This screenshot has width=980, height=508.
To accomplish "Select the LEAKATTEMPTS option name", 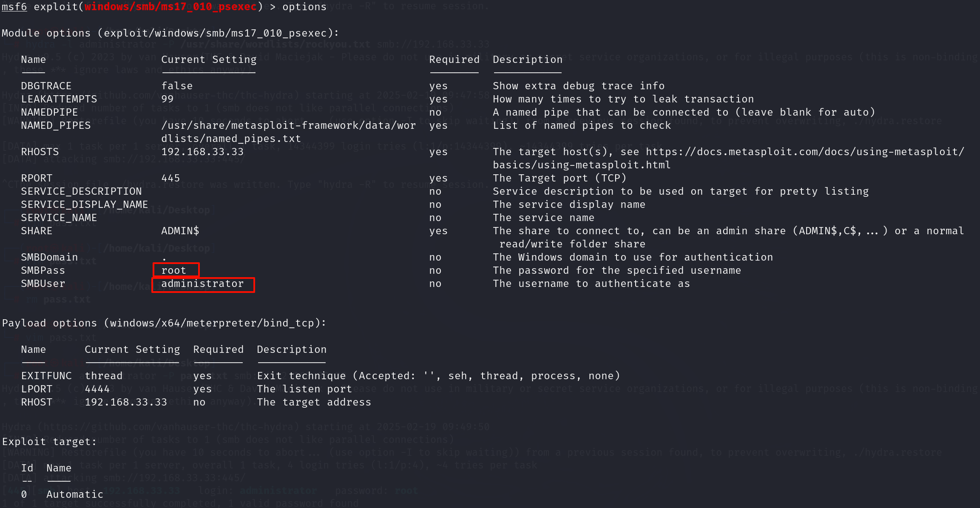I will coord(59,99).
